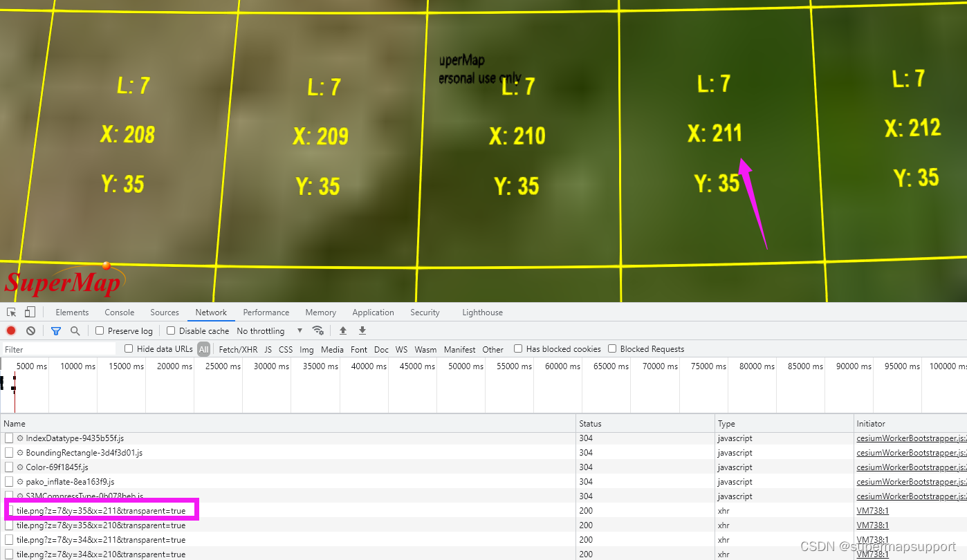Select the highlighted tile.png x=211 request row

point(100,510)
